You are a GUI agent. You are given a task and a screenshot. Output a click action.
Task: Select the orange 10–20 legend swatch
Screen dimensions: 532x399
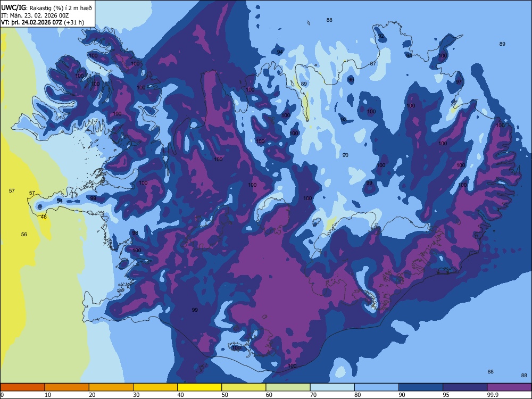[67, 387]
